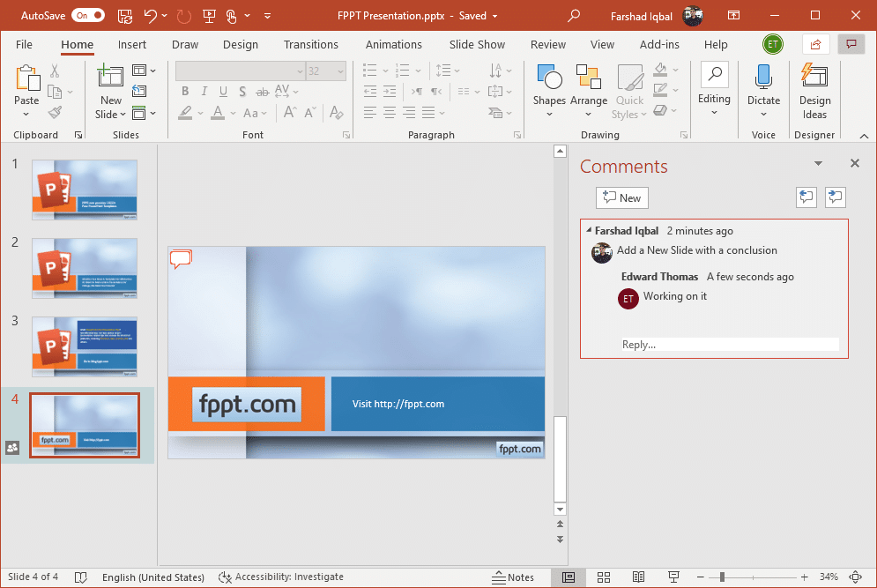The height and width of the screenshot is (588, 877).
Task: Click the zoom slider handle
Action: (722, 577)
